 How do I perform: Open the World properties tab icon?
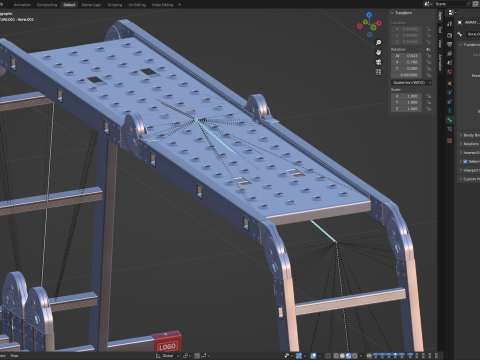(x=449, y=72)
